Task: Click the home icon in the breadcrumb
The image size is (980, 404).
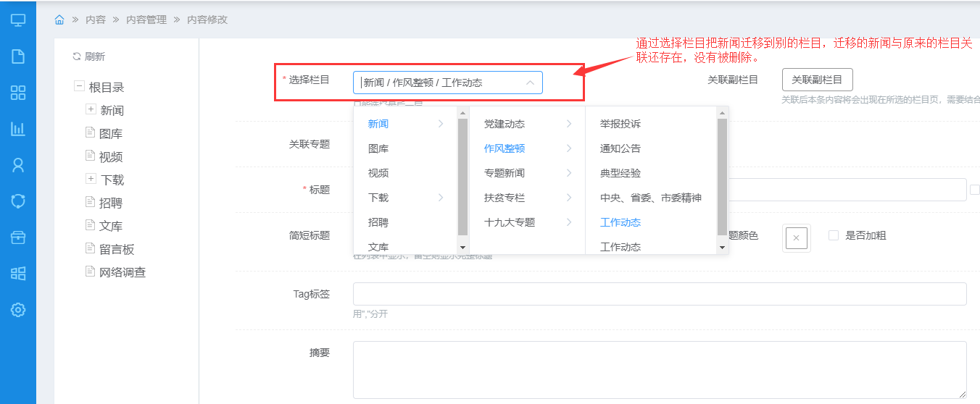Action: 59,20
